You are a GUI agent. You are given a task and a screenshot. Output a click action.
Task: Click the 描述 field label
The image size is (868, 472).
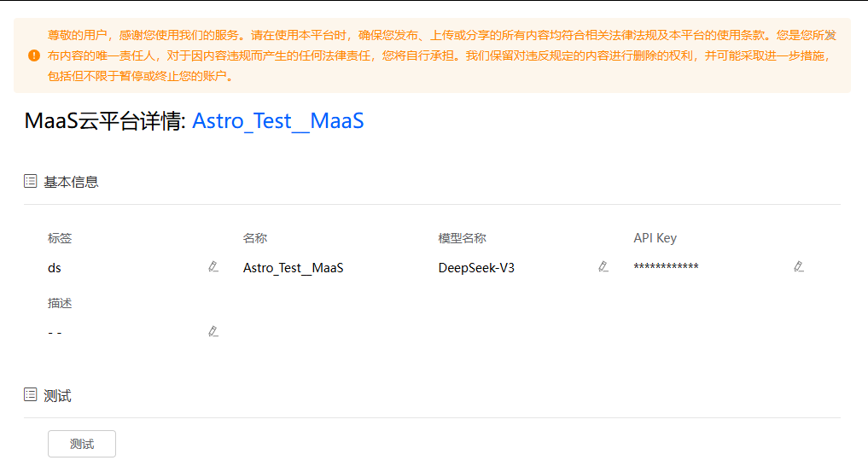coord(60,303)
